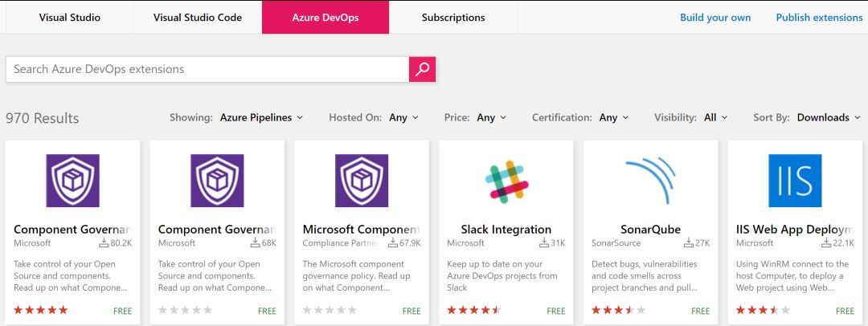868x326 pixels.
Task: Click gray empty stars on 68K Component Governance
Action: pos(185,310)
